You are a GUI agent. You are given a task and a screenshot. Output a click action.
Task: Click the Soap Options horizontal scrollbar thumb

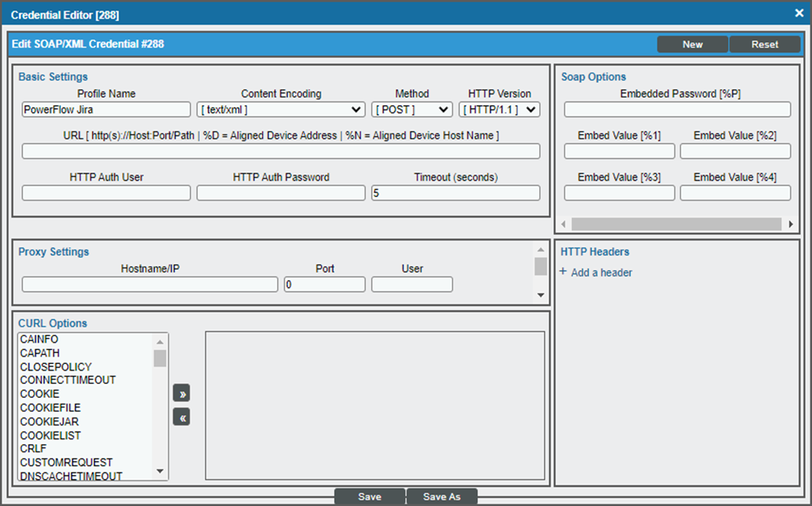tap(677, 224)
